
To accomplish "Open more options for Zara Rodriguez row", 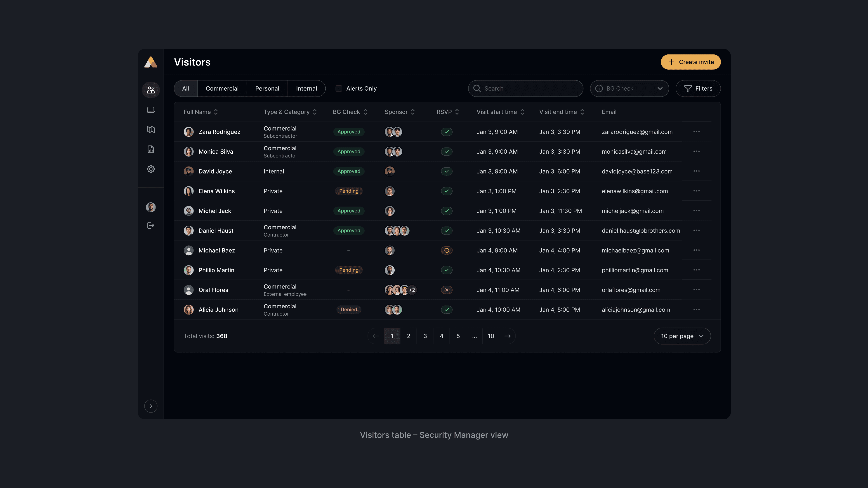I will [696, 132].
